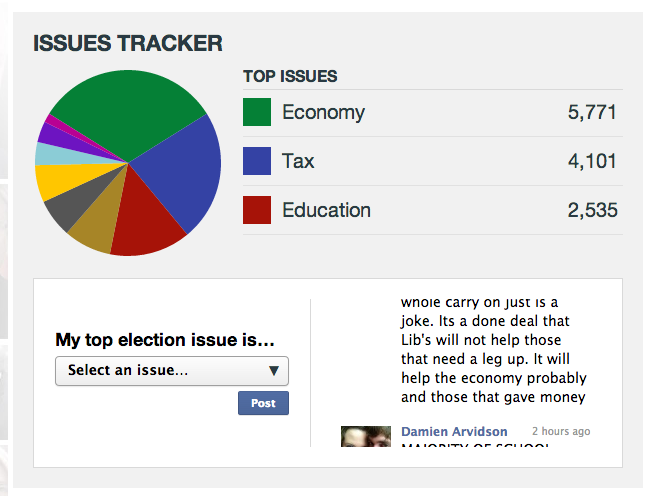Viewport: 655px width, 496px height.
Task: Click the dropdown arrow for issue selection
Action: 274,371
